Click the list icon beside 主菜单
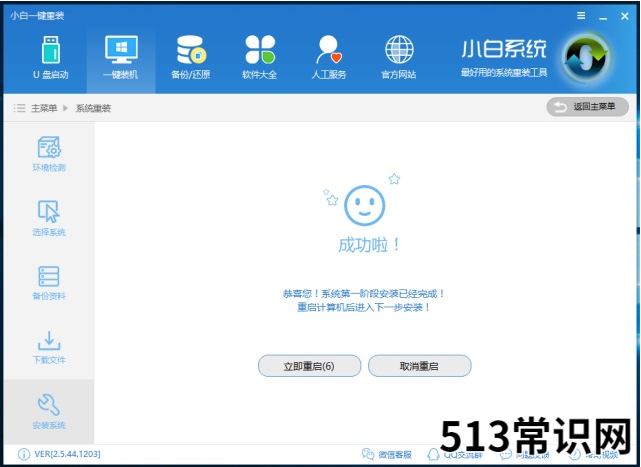The width and height of the screenshot is (641, 467). [19, 108]
